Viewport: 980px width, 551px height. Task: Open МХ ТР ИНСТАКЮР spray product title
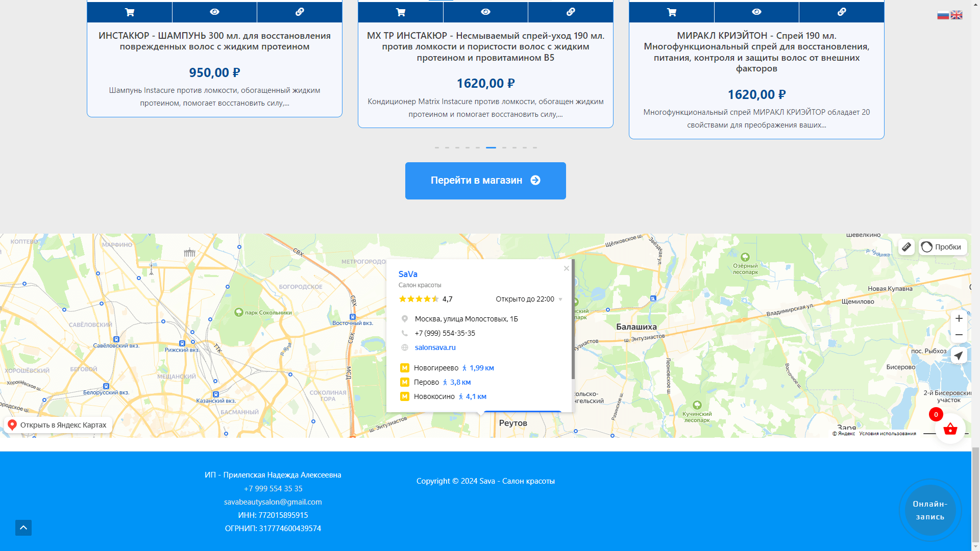coord(485,46)
